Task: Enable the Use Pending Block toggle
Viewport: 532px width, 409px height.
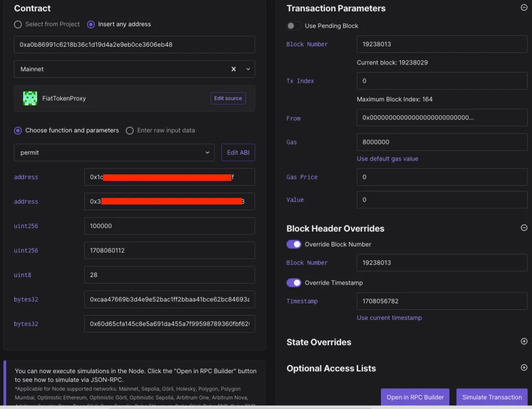Action: click(x=294, y=26)
